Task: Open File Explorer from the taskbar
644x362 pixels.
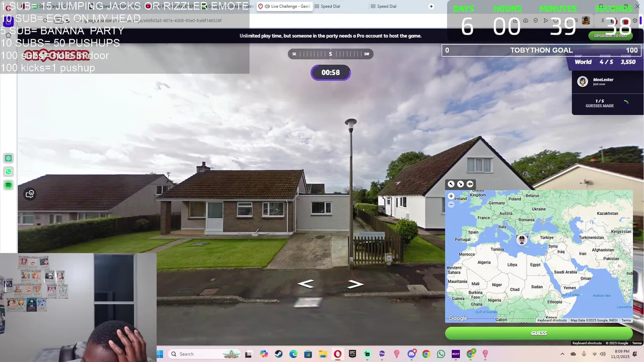Action: (x=323, y=354)
